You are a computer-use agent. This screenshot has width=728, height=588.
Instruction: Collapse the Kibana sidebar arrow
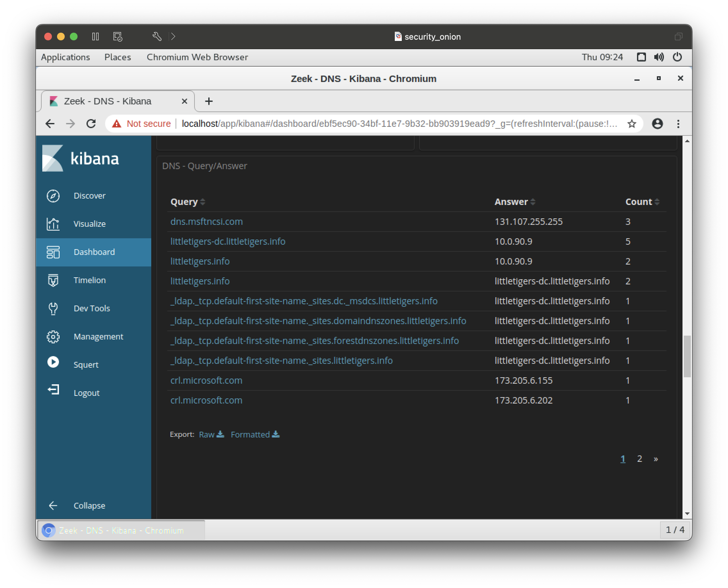pyautogui.click(x=53, y=505)
